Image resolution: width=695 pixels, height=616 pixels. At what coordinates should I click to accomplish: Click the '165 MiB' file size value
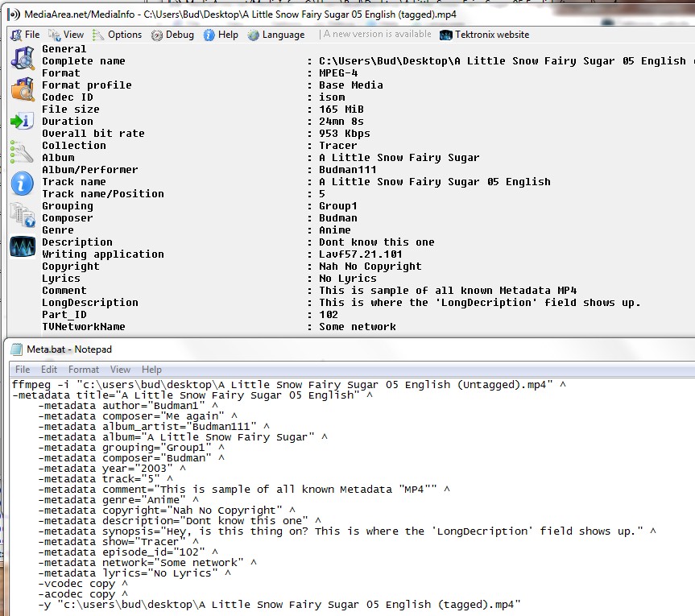[341, 109]
